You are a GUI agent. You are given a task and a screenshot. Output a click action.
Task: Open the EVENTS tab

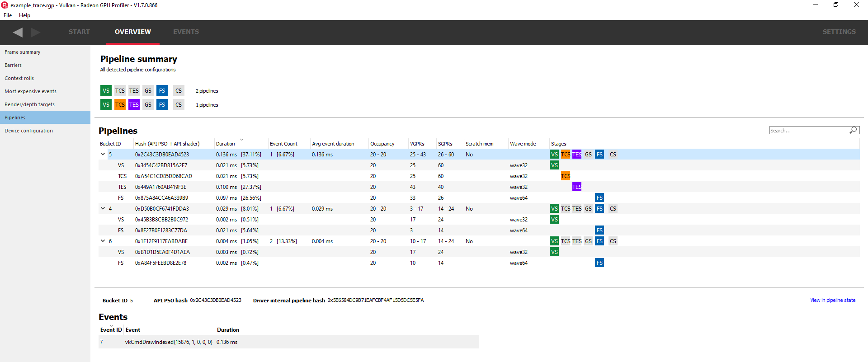click(186, 32)
